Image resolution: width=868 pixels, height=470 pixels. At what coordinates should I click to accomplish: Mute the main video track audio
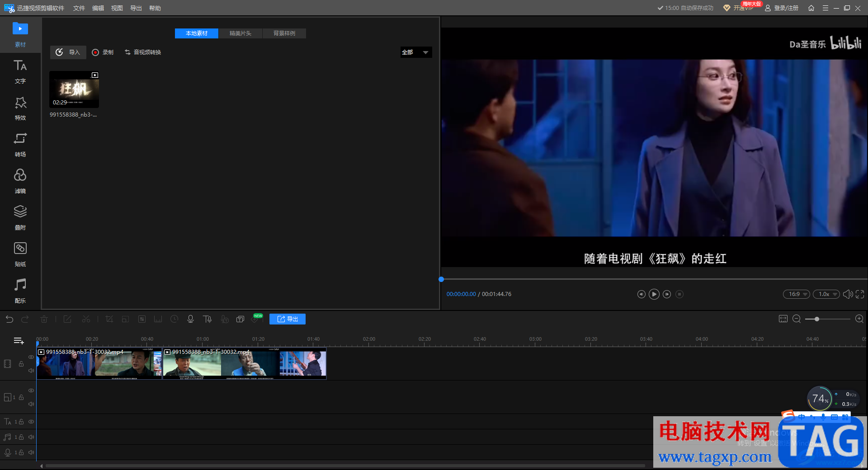tap(31, 371)
